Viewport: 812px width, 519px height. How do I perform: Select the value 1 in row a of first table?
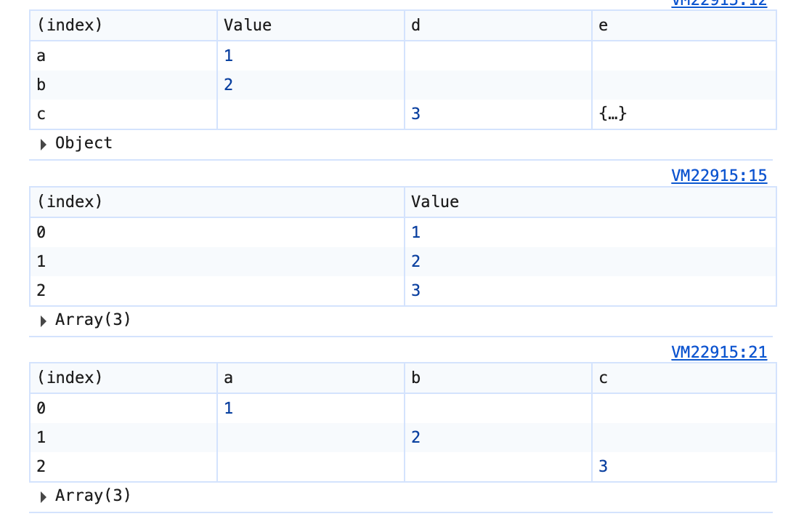coord(228,56)
